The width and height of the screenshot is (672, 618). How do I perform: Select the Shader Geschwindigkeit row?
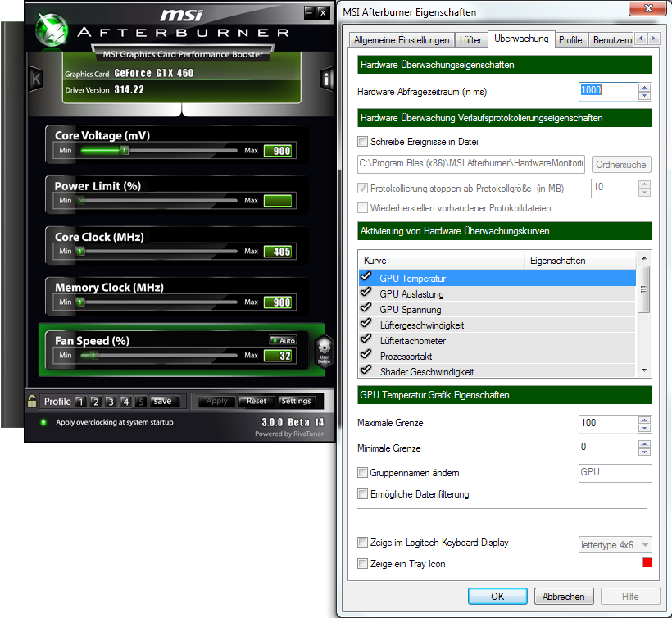[497, 371]
